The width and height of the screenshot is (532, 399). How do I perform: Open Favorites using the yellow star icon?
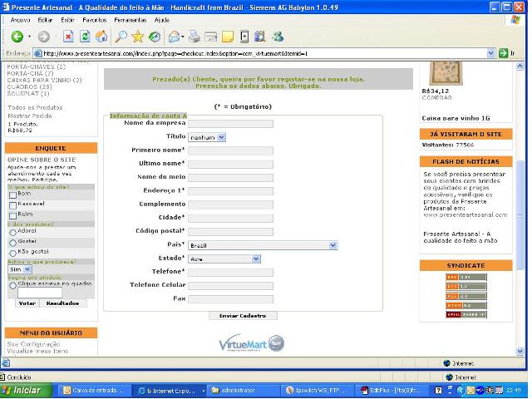click(x=137, y=37)
